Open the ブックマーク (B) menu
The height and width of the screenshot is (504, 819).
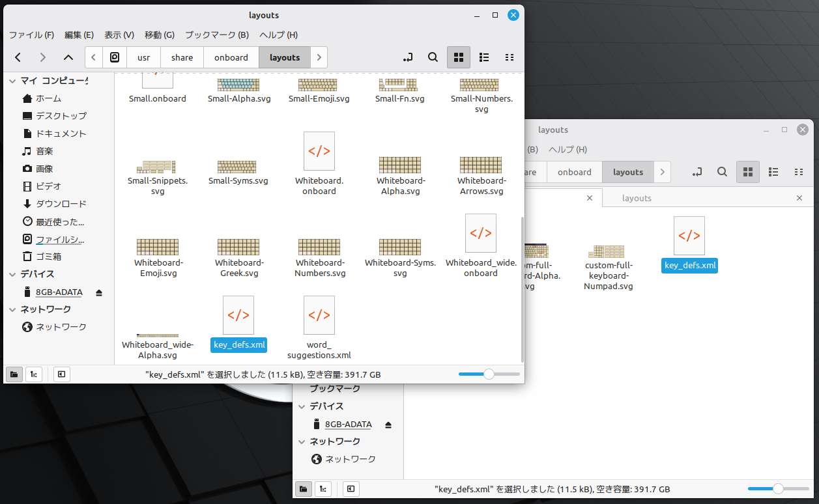tap(217, 35)
